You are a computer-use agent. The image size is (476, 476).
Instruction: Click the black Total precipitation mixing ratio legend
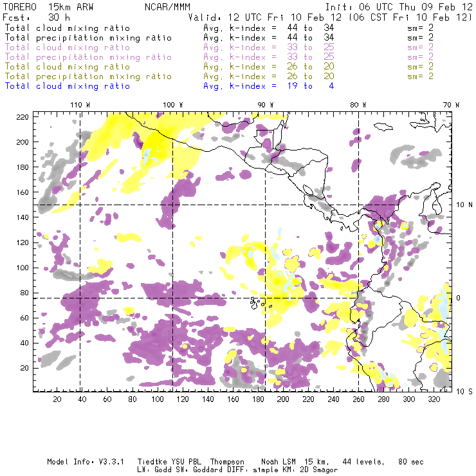[x=88, y=38]
